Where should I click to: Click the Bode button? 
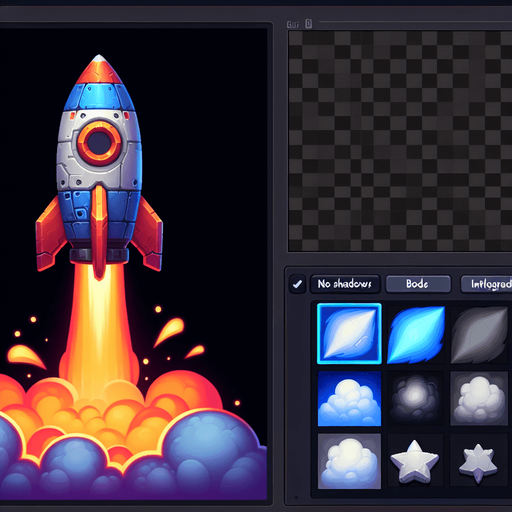click(x=418, y=284)
